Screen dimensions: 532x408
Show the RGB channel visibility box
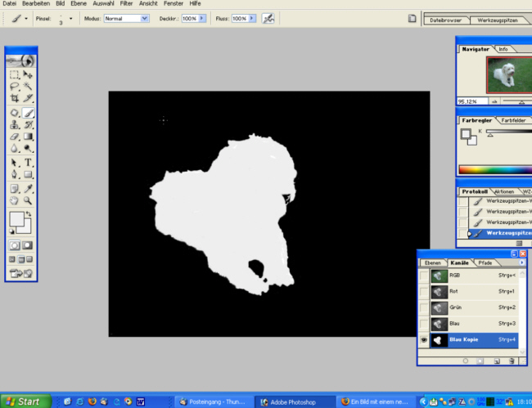424,276
